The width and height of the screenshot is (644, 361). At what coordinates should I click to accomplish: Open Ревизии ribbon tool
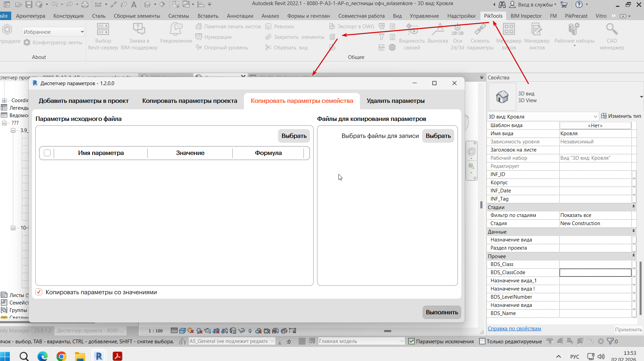[279, 26]
